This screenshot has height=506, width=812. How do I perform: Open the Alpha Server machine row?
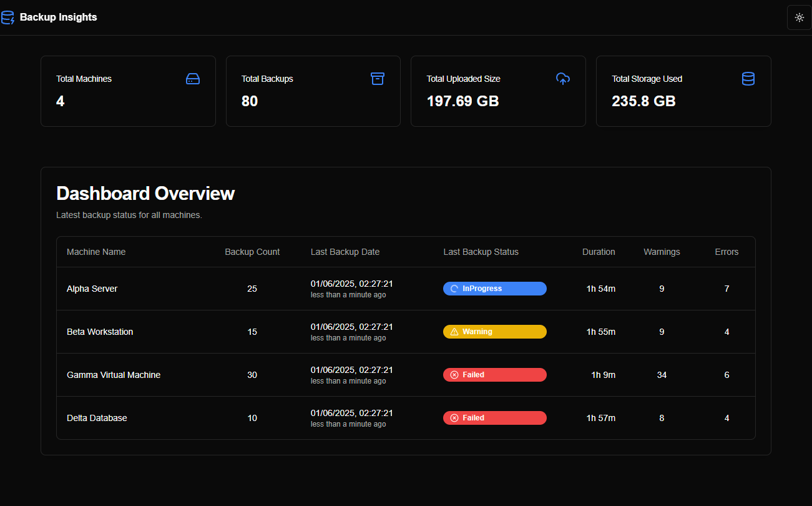(92, 289)
